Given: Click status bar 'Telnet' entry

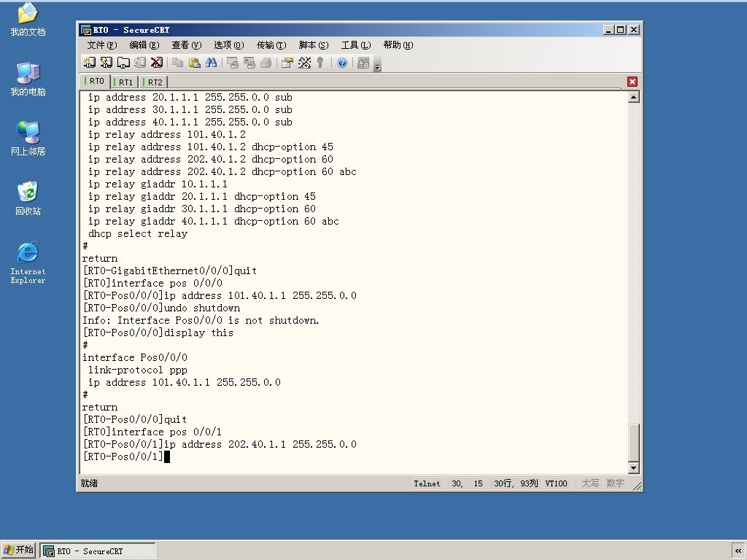Looking at the screenshot, I should pyautogui.click(x=427, y=483).
